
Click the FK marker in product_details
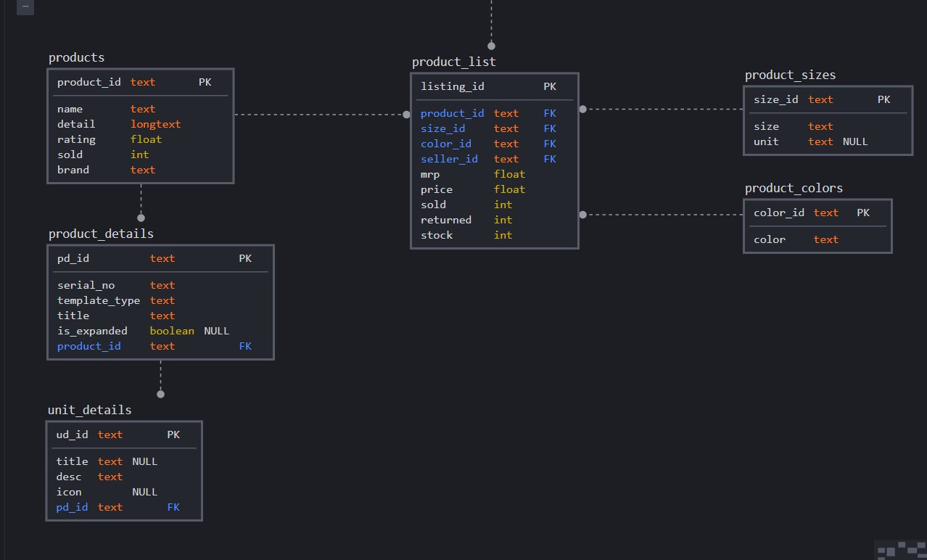point(245,346)
